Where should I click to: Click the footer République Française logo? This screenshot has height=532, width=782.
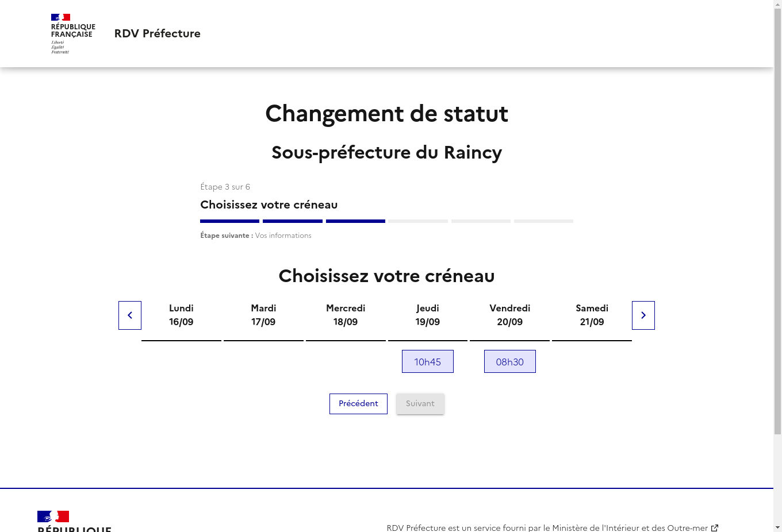pos(74,521)
